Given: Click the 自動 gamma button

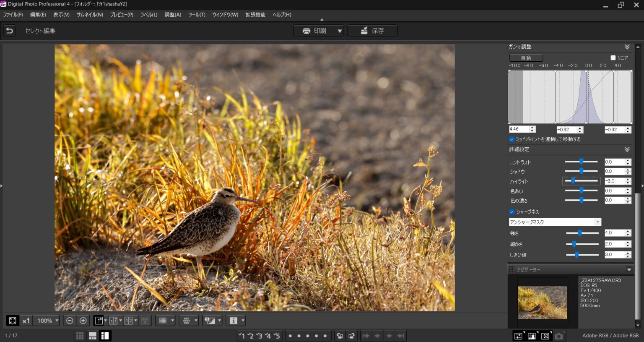Looking at the screenshot, I should (x=526, y=57).
